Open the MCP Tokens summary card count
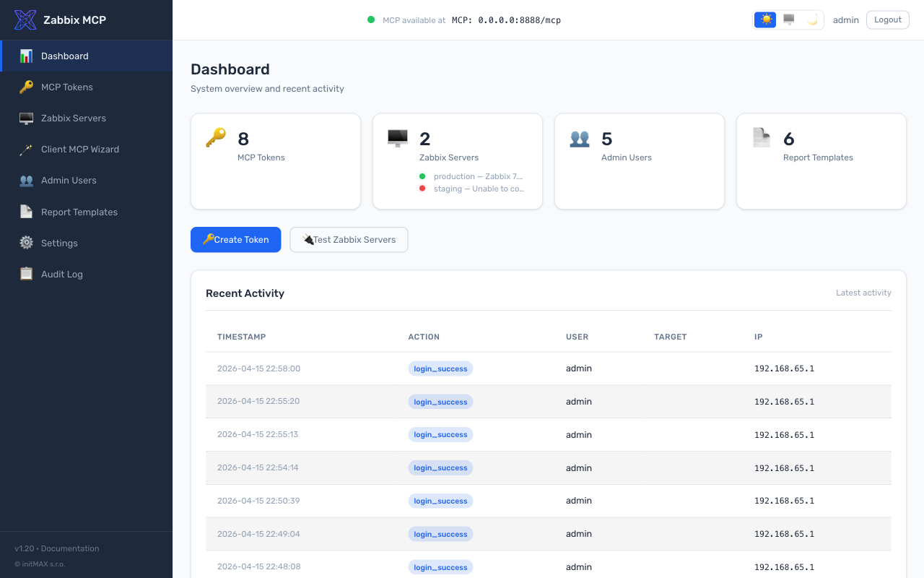 point(243,139)
